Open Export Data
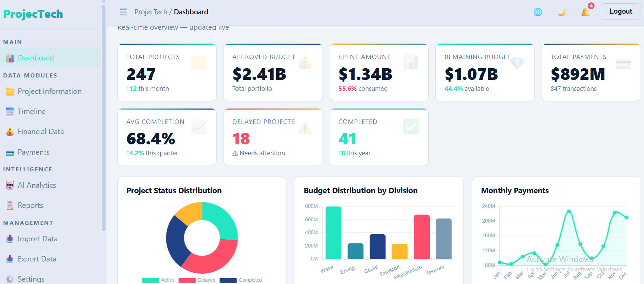Screen dimensions: 644x284 [x=50, y=259]
